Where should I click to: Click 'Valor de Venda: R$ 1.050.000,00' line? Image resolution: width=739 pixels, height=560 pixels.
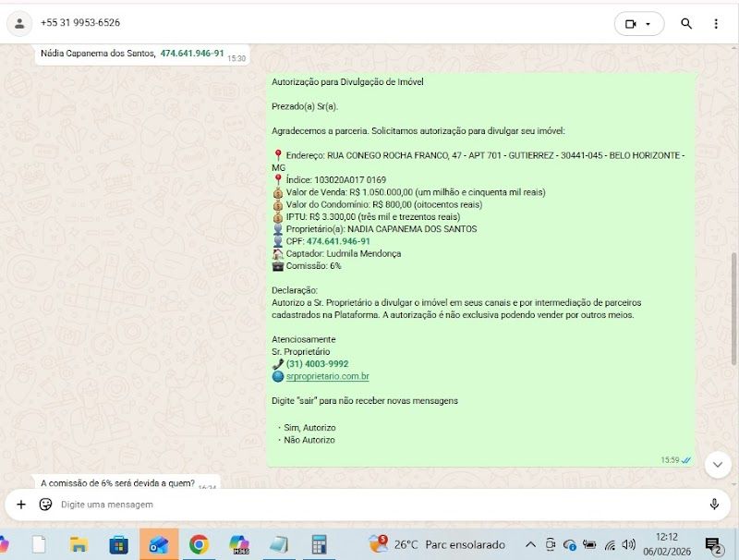408,192
